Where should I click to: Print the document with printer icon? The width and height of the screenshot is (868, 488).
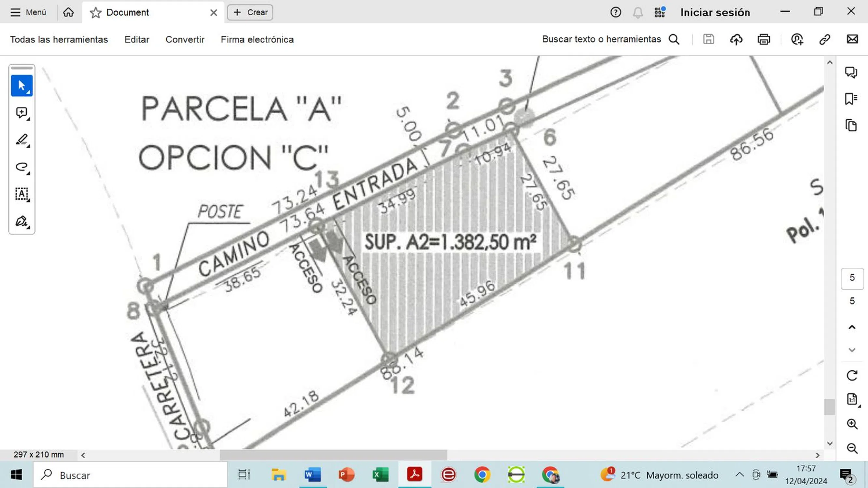[763, 39]
